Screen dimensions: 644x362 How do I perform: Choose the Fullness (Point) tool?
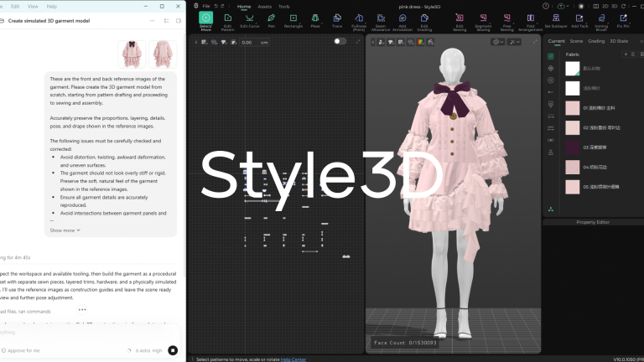[x=359, y=22]
